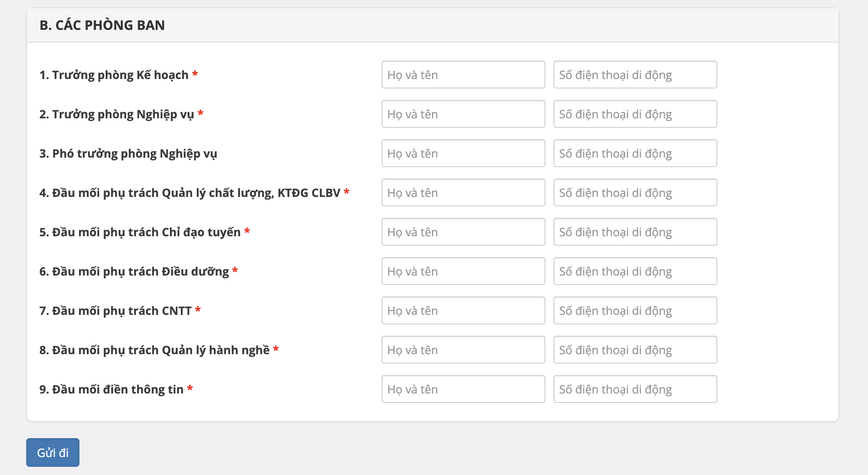Image resolution: width=868 pixels, height=475 pixels.
Task: Focus name field for Quản lý chất lượng
Action: [x=463, y=192]
